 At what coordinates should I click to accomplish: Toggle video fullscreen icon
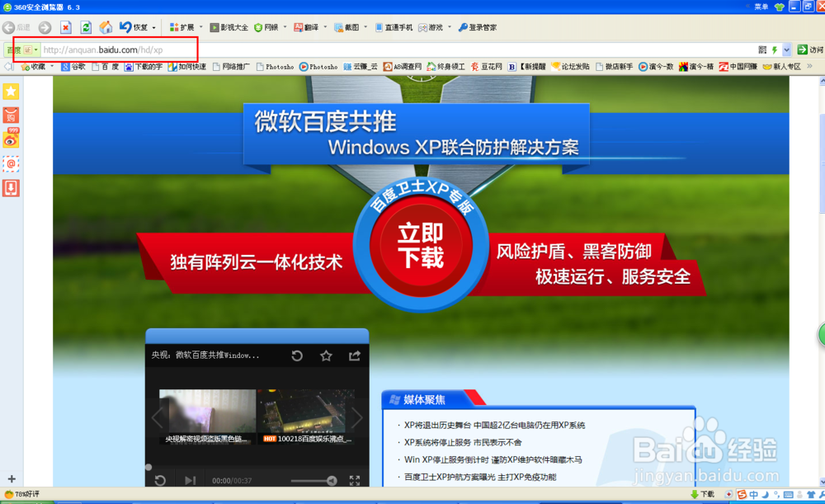pos(355,480)
